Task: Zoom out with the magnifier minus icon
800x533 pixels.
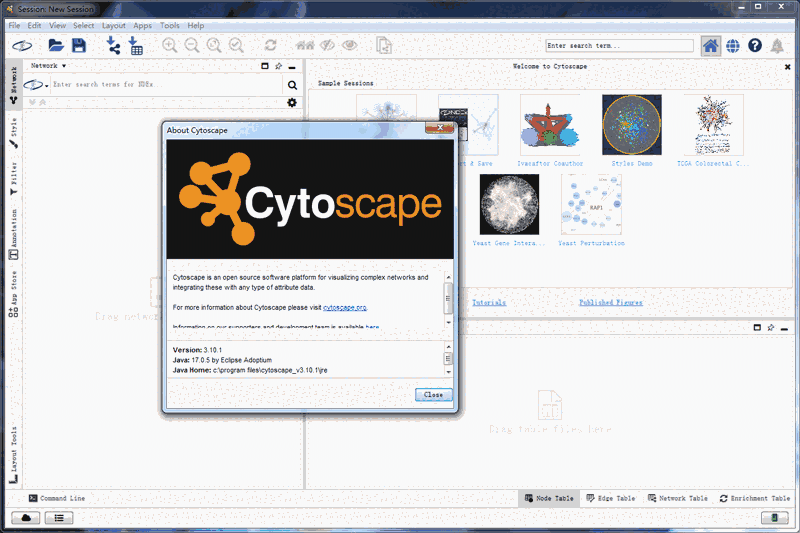Action: coord(192,45)
